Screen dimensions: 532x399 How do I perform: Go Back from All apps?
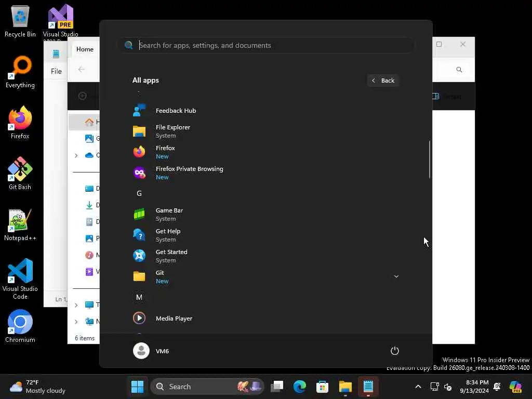(x=383, y=81)
